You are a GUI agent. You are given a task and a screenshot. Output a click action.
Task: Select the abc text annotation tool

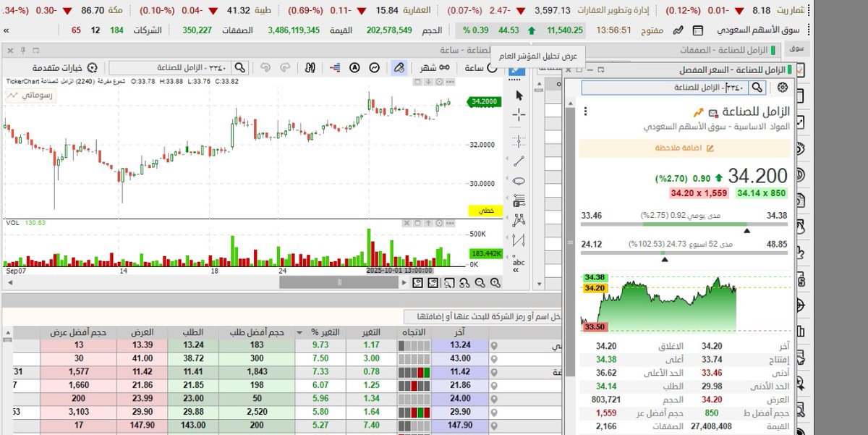519,263
